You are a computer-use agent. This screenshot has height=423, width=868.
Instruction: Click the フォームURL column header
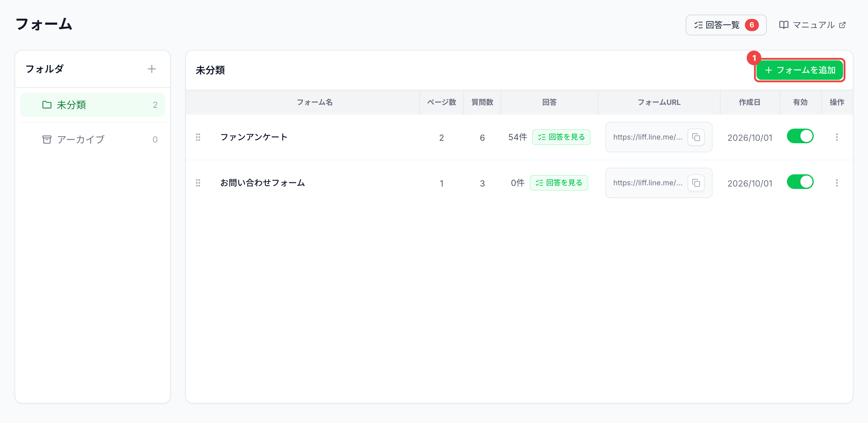click(659, 102)
